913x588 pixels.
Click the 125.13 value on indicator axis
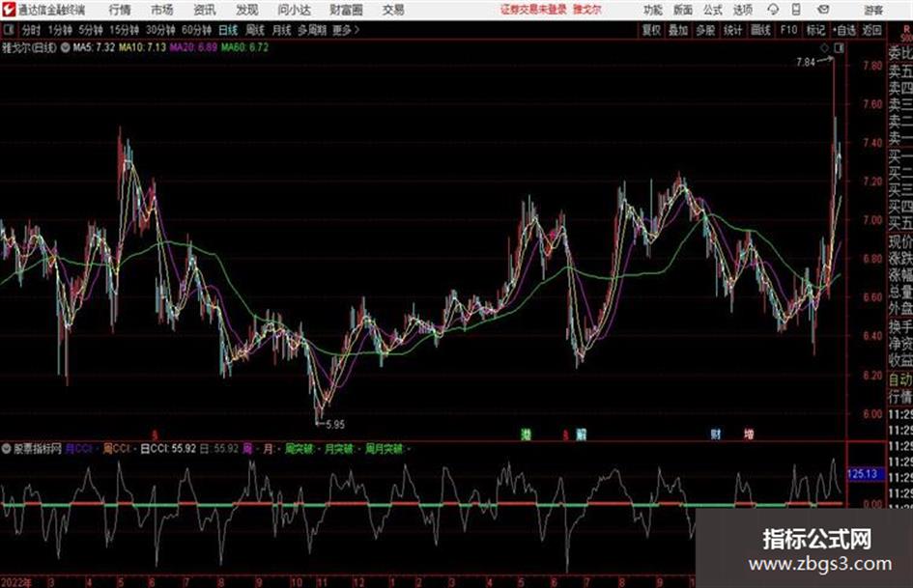864,474
